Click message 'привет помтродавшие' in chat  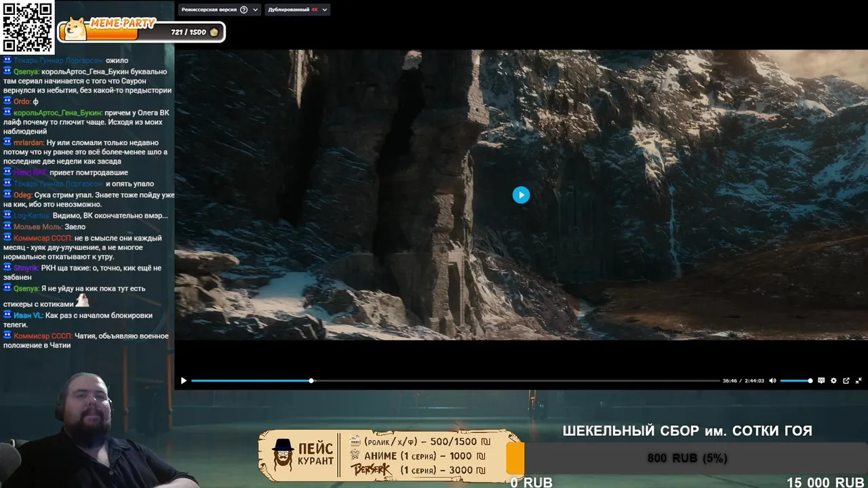[x=89, y=172]
